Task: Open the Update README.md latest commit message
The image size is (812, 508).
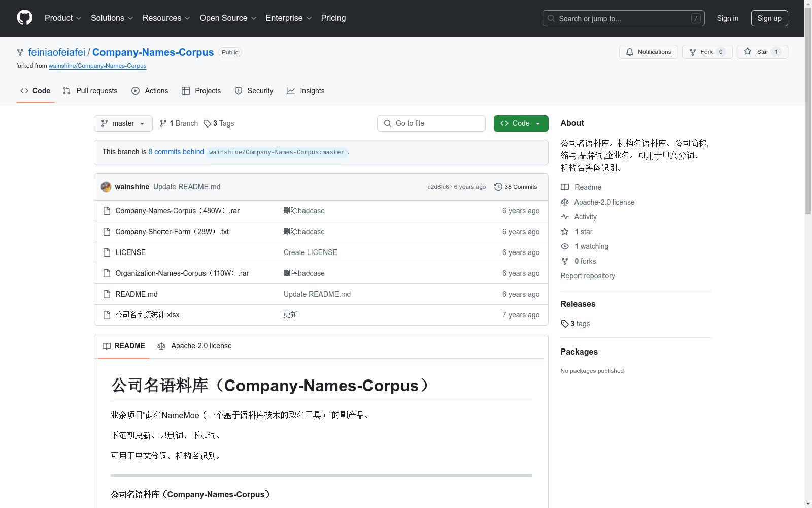Action: pos(187,187)
